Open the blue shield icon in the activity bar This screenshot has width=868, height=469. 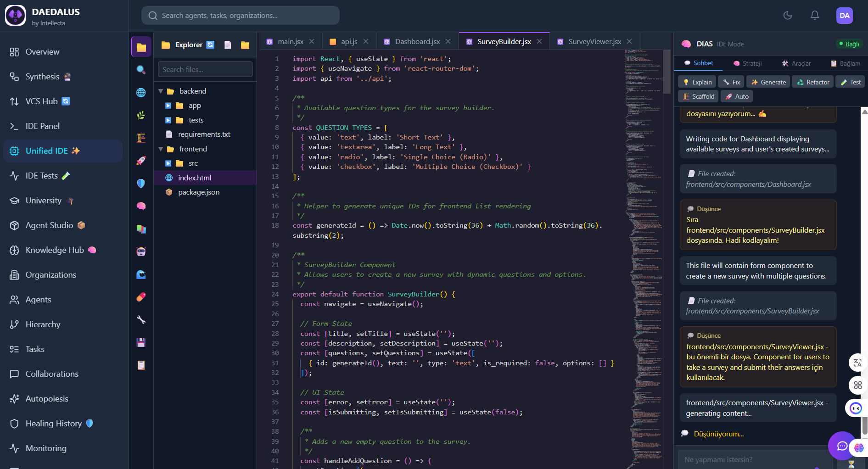point(141,183)
